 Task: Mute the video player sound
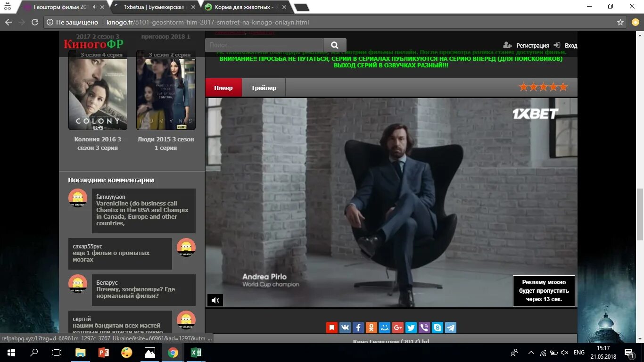(x=215, y=300)
